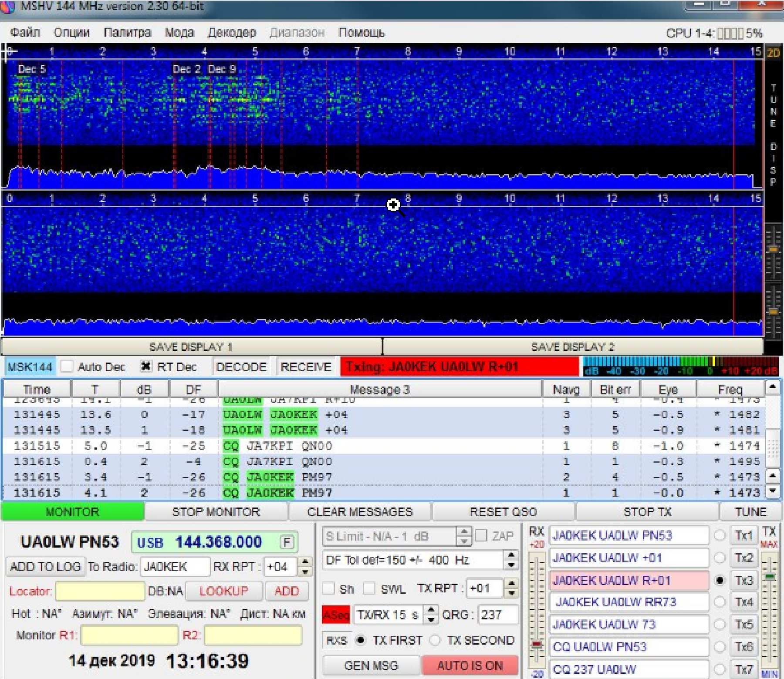
Task: Click RESET QSO
Action: pos(504,511)
